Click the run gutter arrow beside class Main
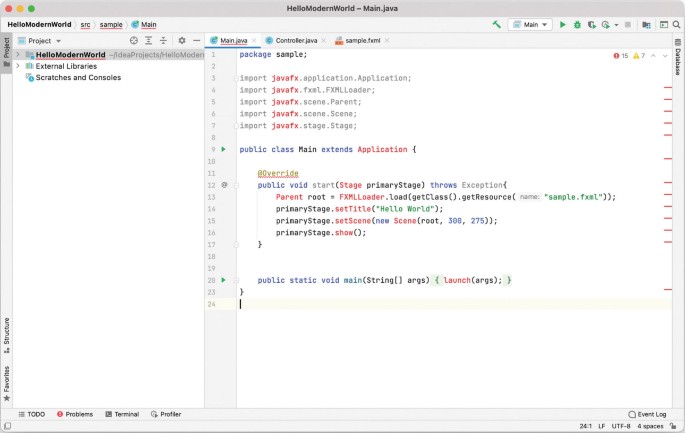This screenshot has height=433, width=685. [224, 149]
